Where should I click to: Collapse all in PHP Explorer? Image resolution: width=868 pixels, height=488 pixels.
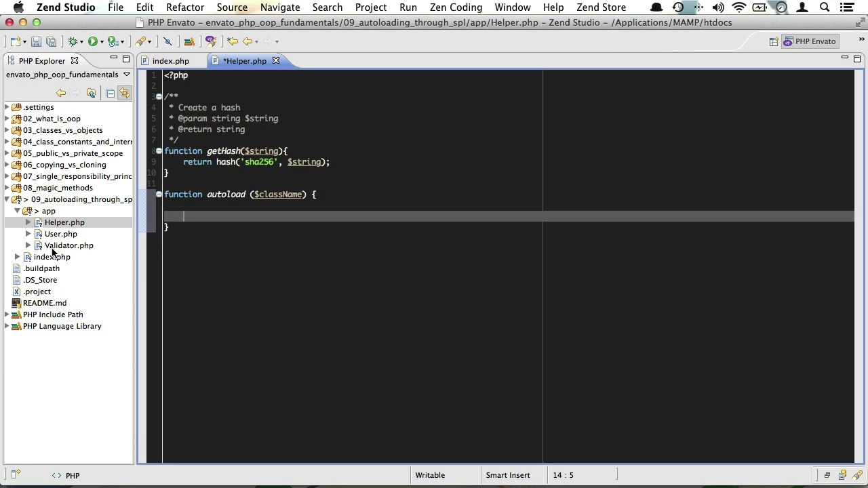[x=110, y=93]
